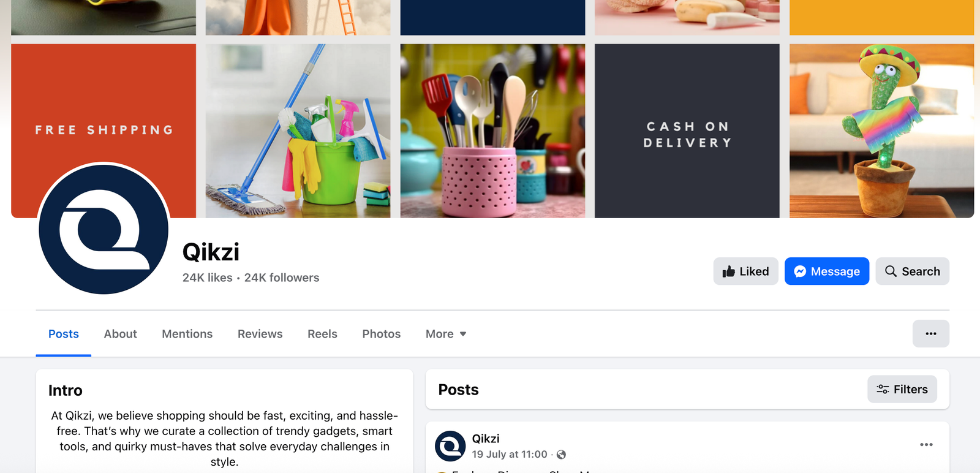Viewport: 980px width, 473px height.
Task: Click the globe privacy icon on post
Action: coord(561,455)
